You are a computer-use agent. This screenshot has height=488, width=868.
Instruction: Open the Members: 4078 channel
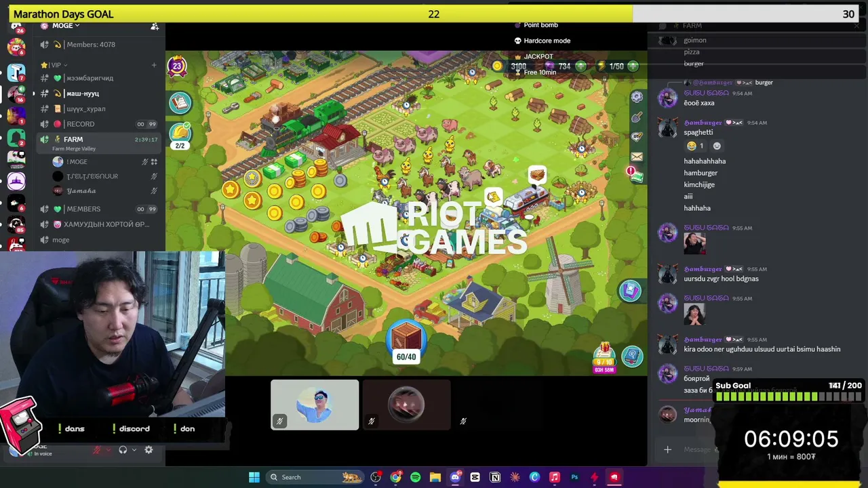pos(98,45)
